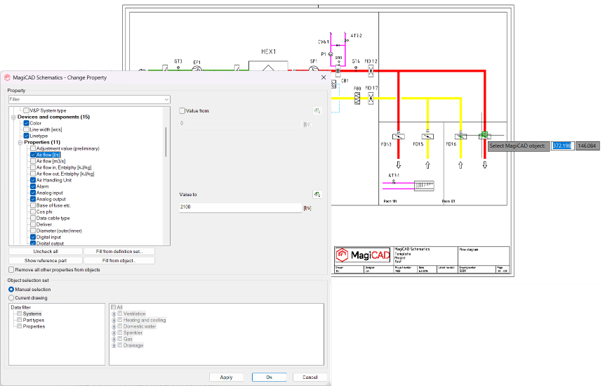Image resolution: width=605 pixels, height=386 pixels.
Task: Click the Fill from object button
Action: [x=119, y=261]
